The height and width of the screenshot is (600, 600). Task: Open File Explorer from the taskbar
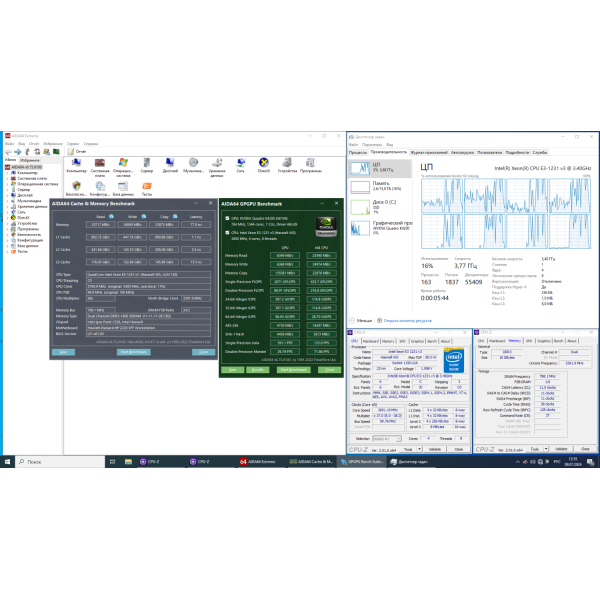pos(128,462)
